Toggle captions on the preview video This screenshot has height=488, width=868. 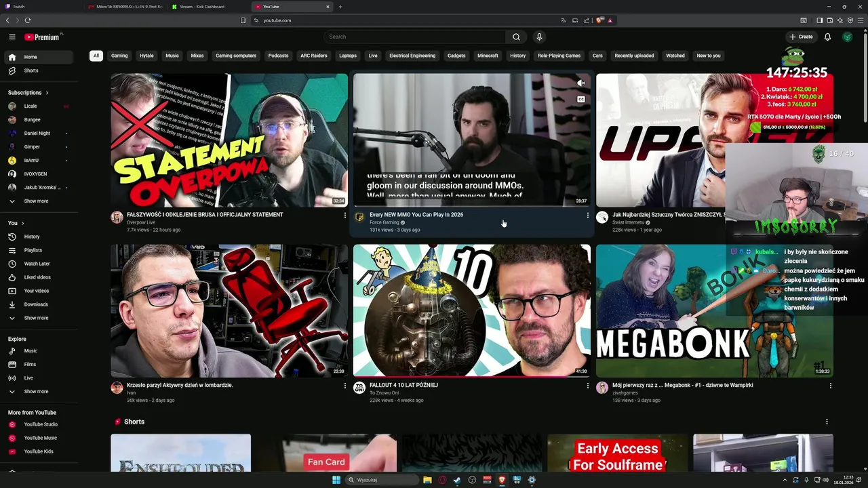pos(581,99)
